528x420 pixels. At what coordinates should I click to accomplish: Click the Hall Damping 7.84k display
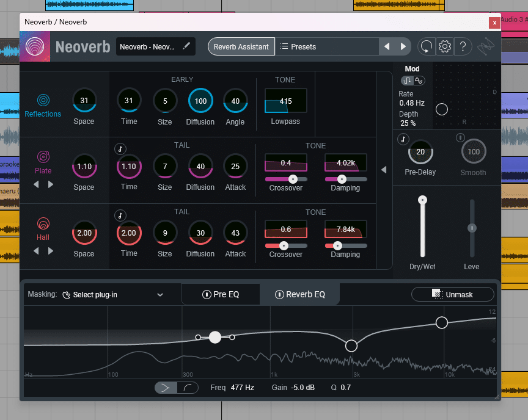coord(345,229)
